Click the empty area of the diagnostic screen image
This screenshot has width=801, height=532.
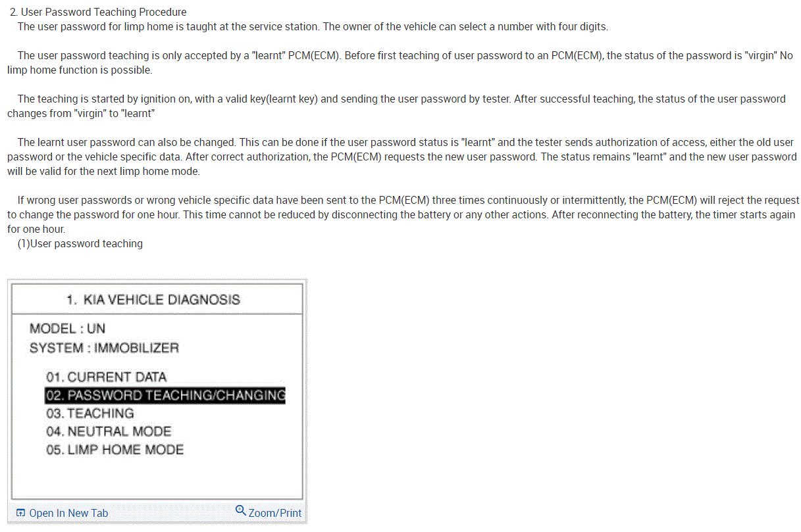pos(157,479)
